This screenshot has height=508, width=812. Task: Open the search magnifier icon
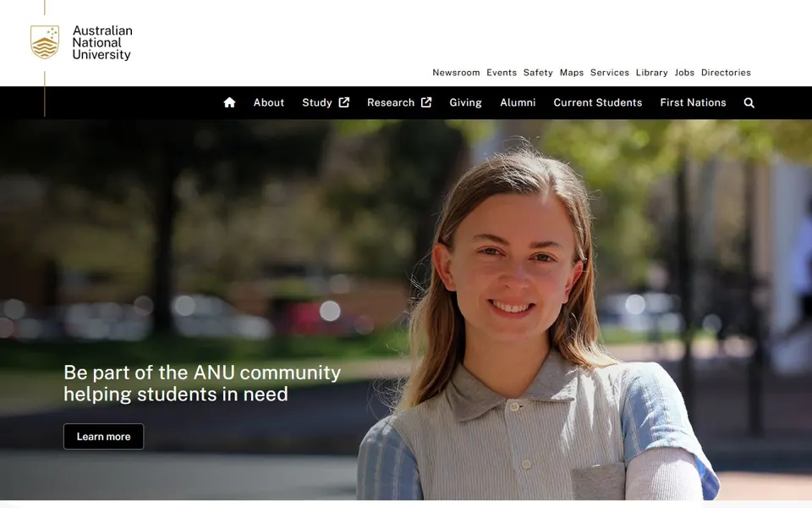tap(749, 102)
